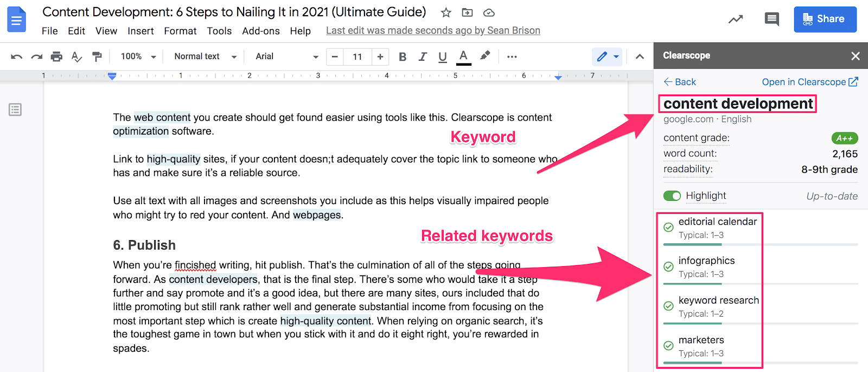The image size is (868, 372).
Task: Click the Redo arrow
Action: 36,56
